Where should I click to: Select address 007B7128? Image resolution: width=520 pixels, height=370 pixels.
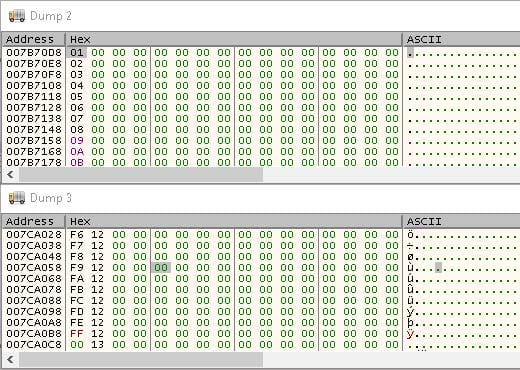pos(34,108)
